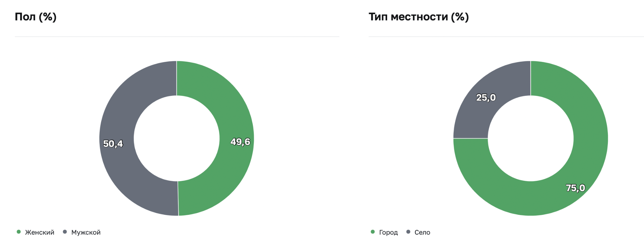This screenshot has width=644, height=245.
Task: Click the 49,6 value label
Action: point(240,142)
